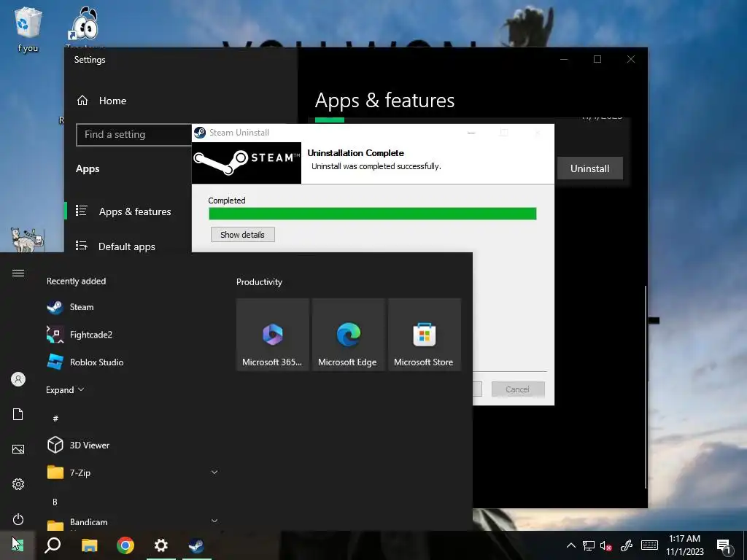Expand the Recently added list
The width and height of the screenshot is (747, 560).
click(x=65, y=390)
